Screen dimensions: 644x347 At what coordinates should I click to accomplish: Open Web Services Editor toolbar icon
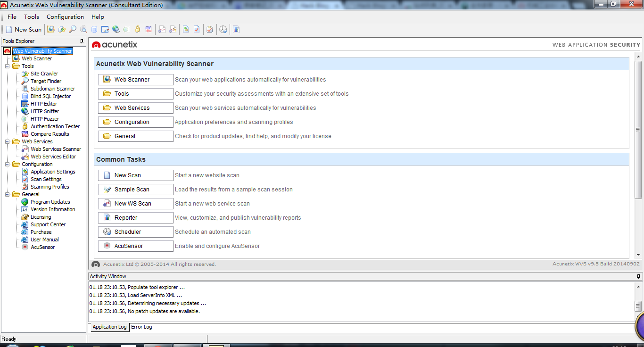173,29
